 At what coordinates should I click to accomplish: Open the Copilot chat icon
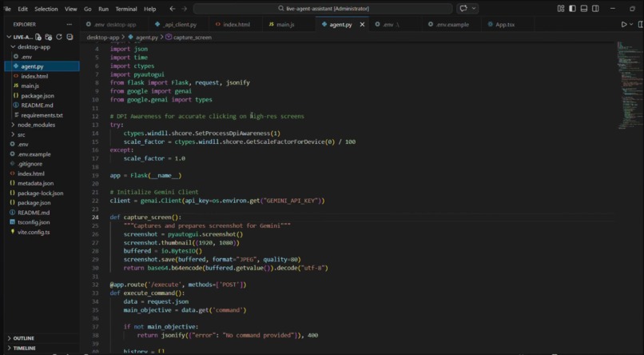pos(463,9)
